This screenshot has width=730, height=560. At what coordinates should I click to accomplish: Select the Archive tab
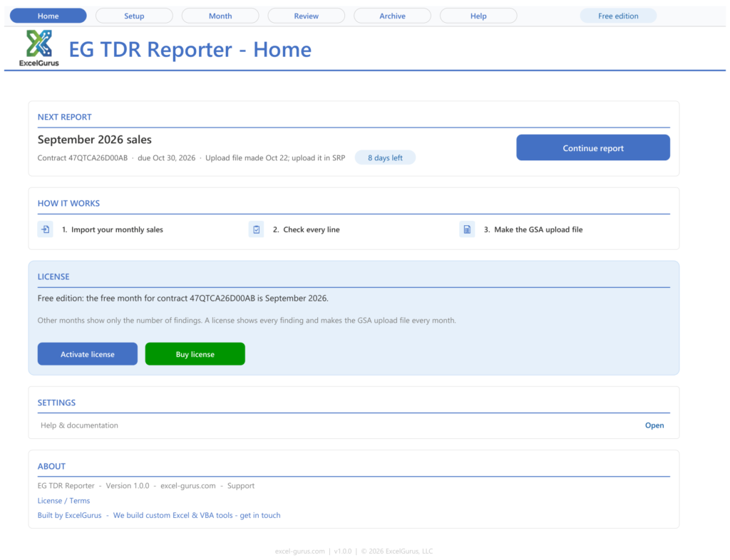[x=393, y=16]
